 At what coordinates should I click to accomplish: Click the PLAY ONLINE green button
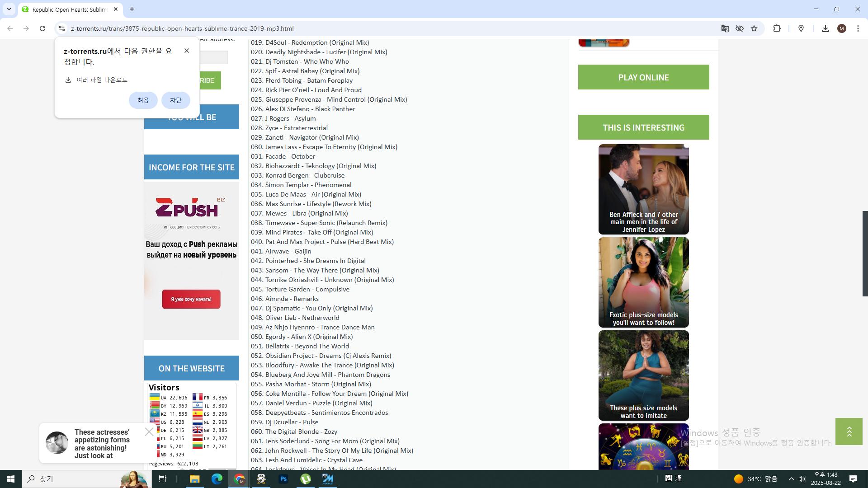point(643,77)
